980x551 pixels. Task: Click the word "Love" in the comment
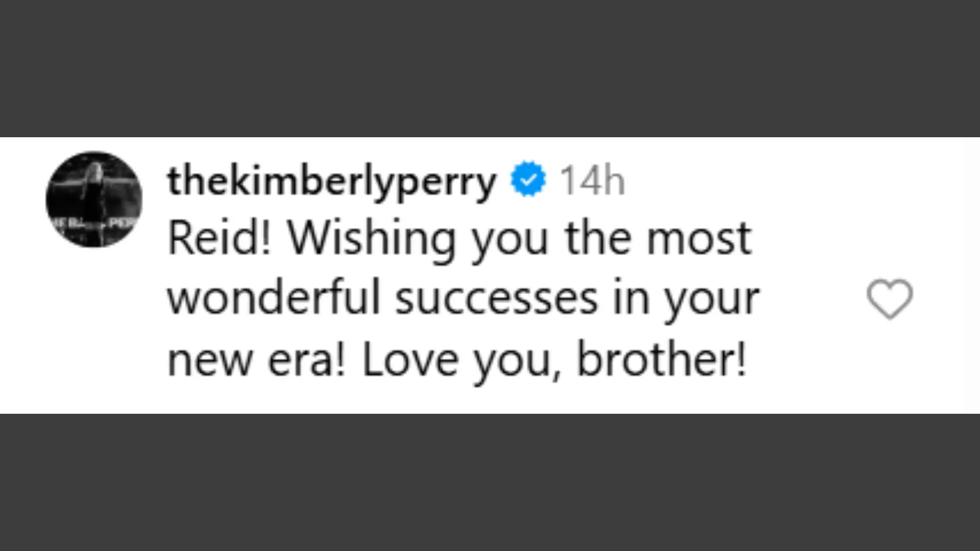click(x=410, y=360)
